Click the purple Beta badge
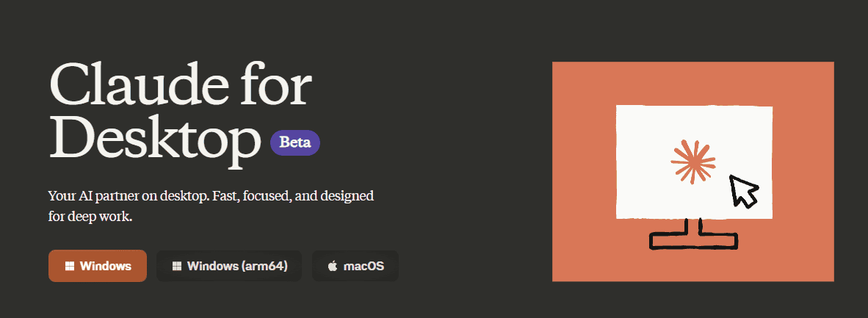868x318 pixels. (295, 142)
